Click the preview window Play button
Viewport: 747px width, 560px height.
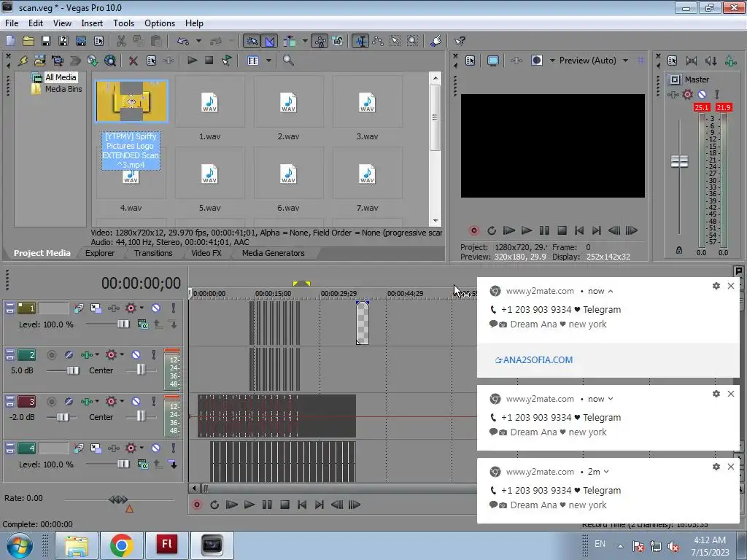tap(527, 230)
